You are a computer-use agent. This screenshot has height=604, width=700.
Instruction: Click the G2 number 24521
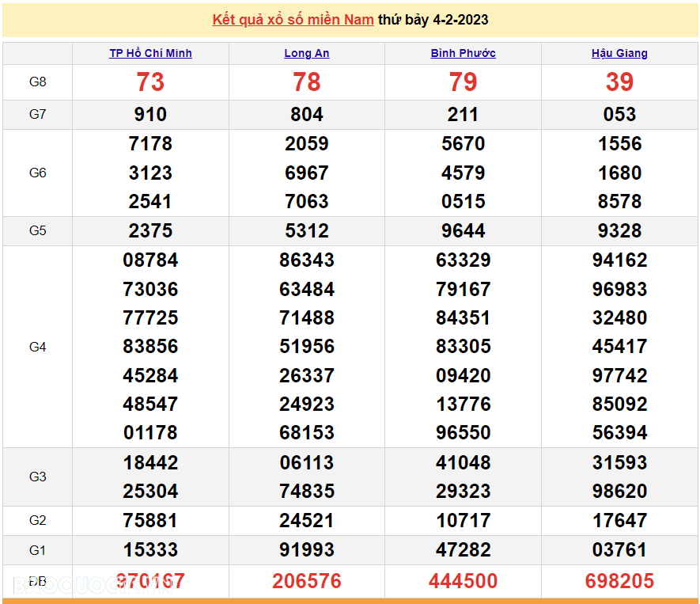[x=307, y=521]
